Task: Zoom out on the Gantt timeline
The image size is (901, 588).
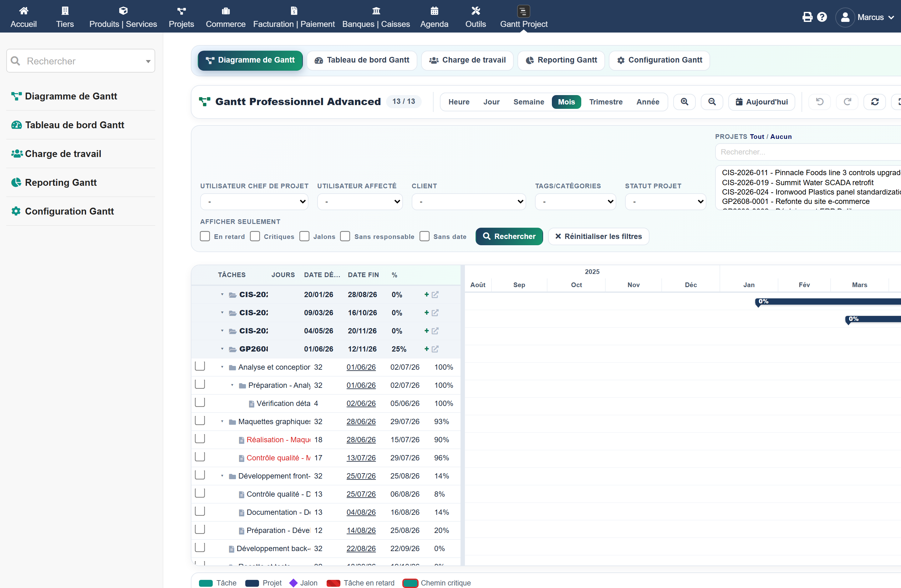Action: 712,102
